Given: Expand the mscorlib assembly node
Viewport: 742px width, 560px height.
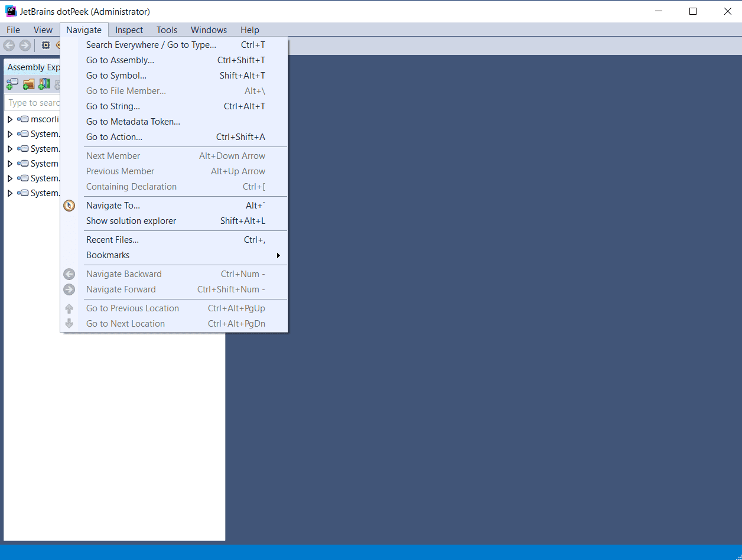Looking at the screenshot, I should pos(9,119).
